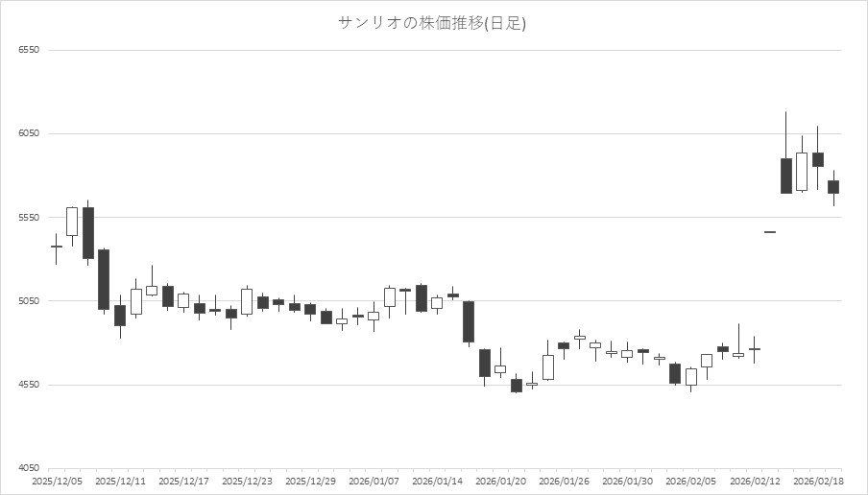Select the 4550 price axis label
Viewport: 868px width, 495px height.
pyautogui.click(x=28, y=386)
